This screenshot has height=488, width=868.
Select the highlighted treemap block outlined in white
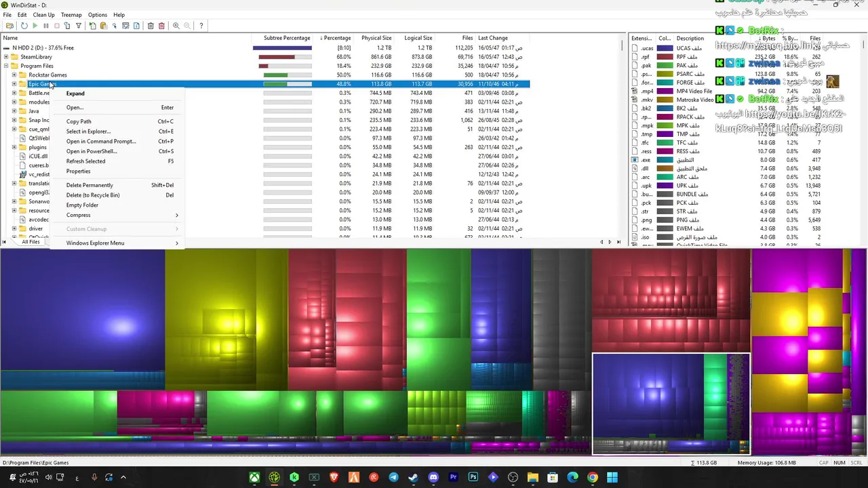coord(671,404)
